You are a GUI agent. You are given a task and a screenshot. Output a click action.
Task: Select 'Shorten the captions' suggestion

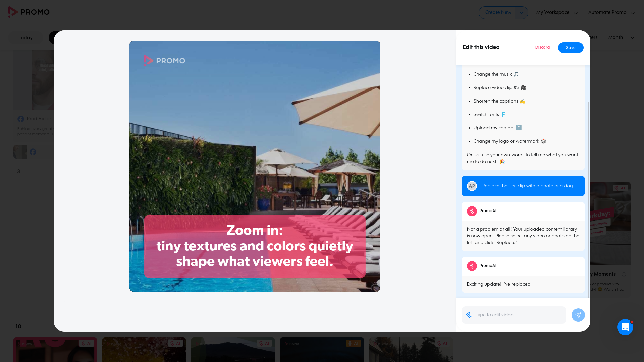499,101
